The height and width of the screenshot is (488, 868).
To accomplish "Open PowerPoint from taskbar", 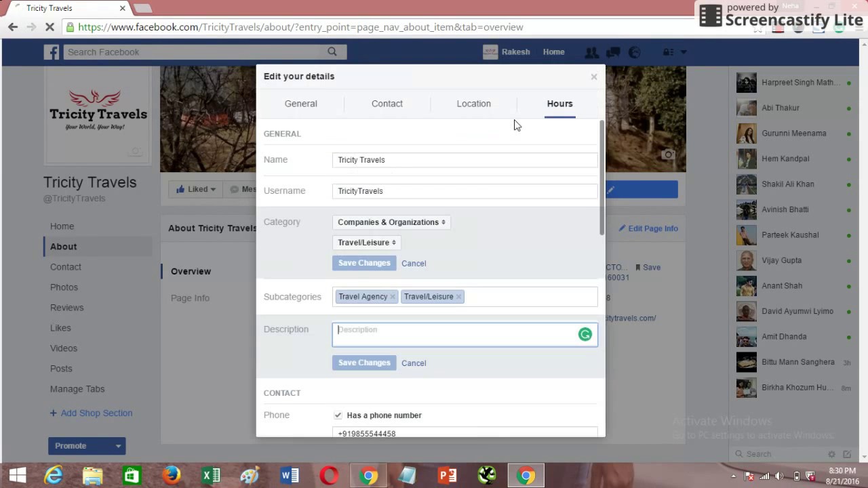I will (x=448, y=476).
